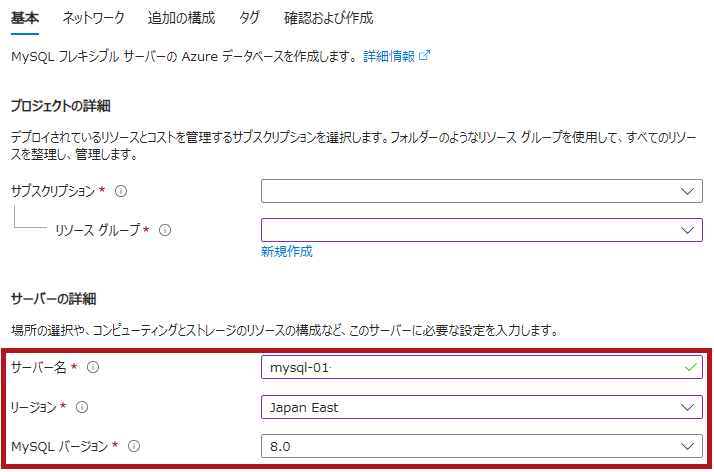Expand the MySQL バージョン dropdown showing 8.0
This screenshot has width=714, height=472.
point(480,446)
